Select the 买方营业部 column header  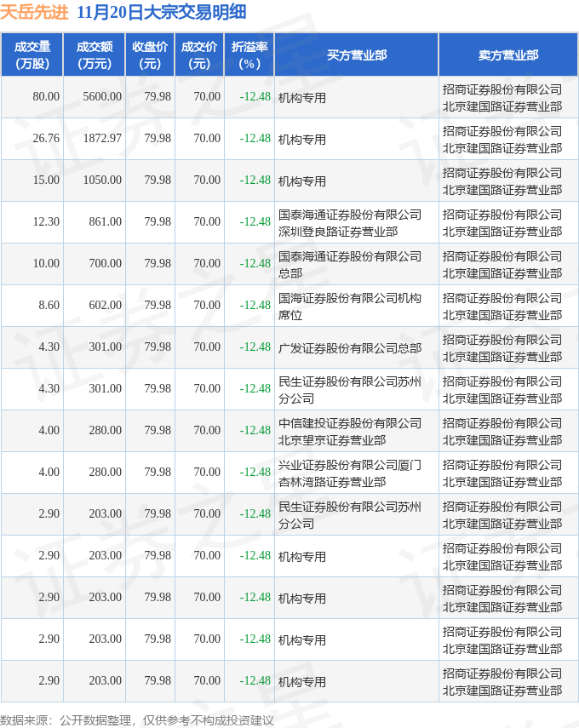click(x=357, y=54)
